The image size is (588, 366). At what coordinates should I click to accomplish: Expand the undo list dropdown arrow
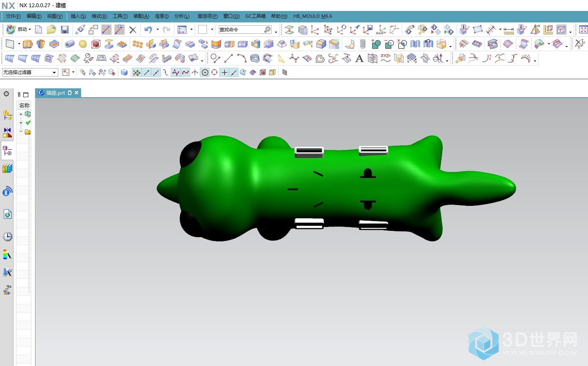[158, 30]
